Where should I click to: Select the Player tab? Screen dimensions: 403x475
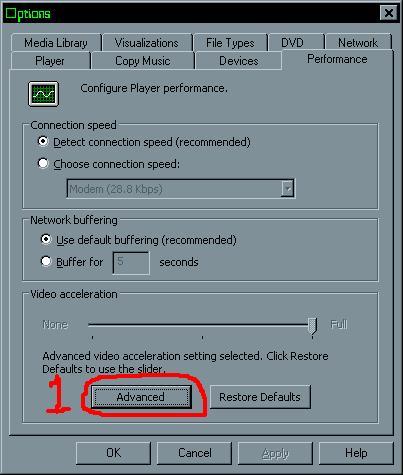(x=50, y=61)
